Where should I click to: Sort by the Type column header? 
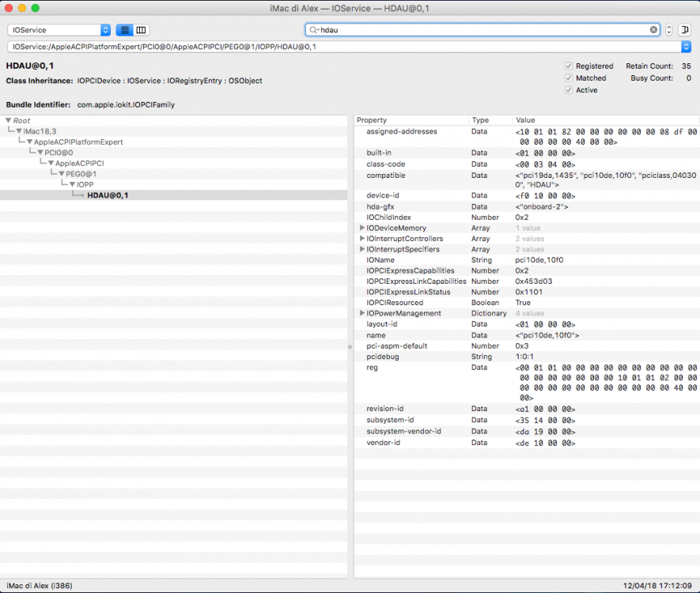pyautogui.click(x=490, y=120)
